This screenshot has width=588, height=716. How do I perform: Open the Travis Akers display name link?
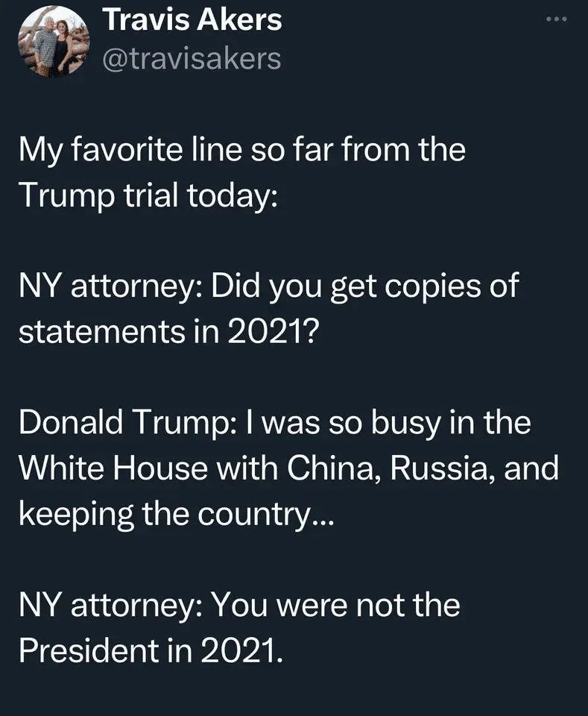click(192, 20)
